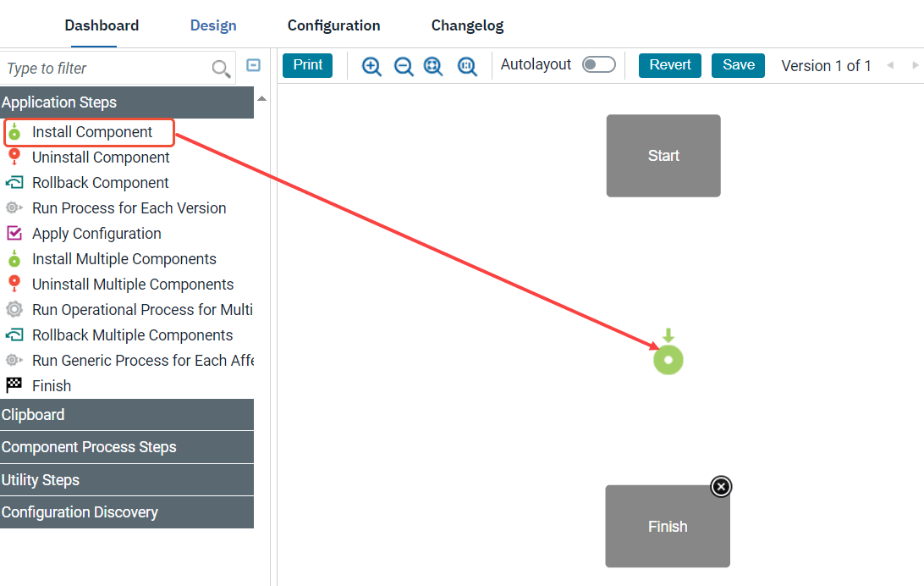
Task: Click the search icon in the filter bar
Action: coord(221,68)
